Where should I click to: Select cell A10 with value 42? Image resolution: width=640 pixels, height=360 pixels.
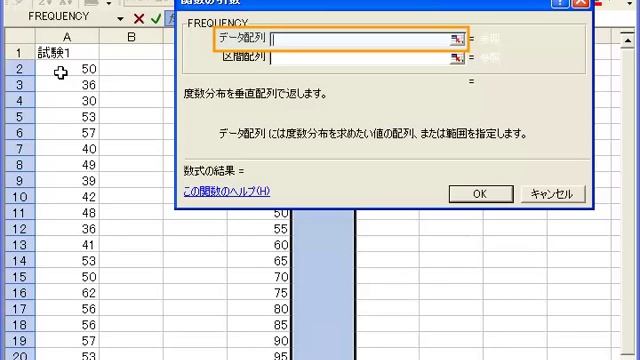(67, 197)
